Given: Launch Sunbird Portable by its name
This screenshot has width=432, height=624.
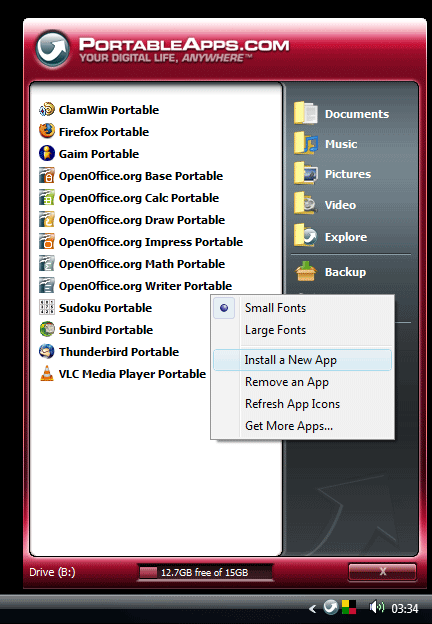Looking at the screenshot, I should [106, 330].
